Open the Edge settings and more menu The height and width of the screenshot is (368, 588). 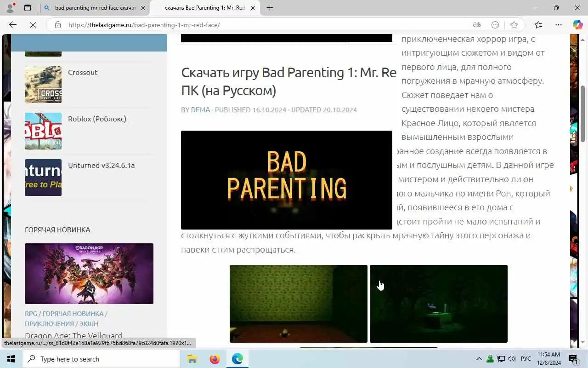point(558,25)
